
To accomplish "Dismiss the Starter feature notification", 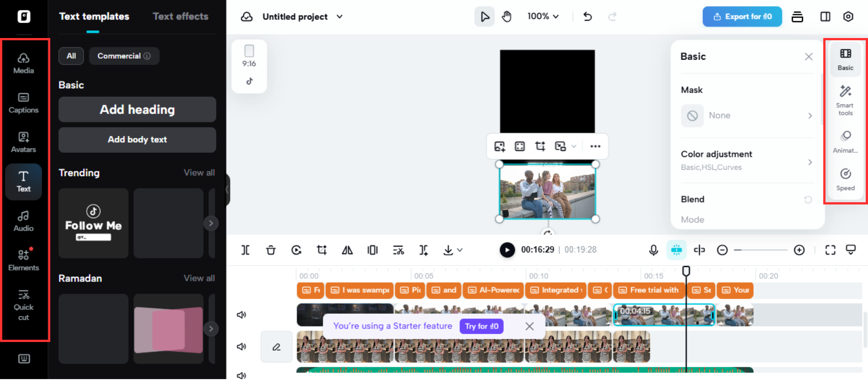I will click(530, 326).
